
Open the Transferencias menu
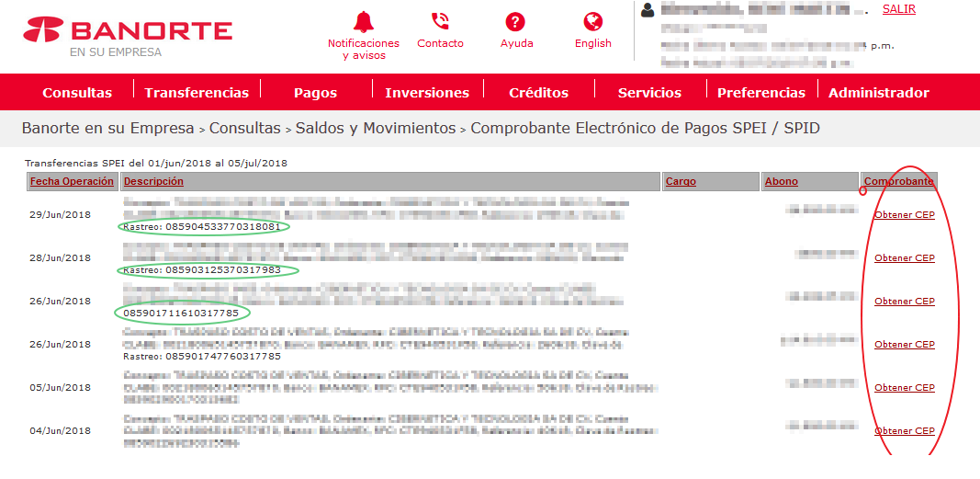pos(197,93)
